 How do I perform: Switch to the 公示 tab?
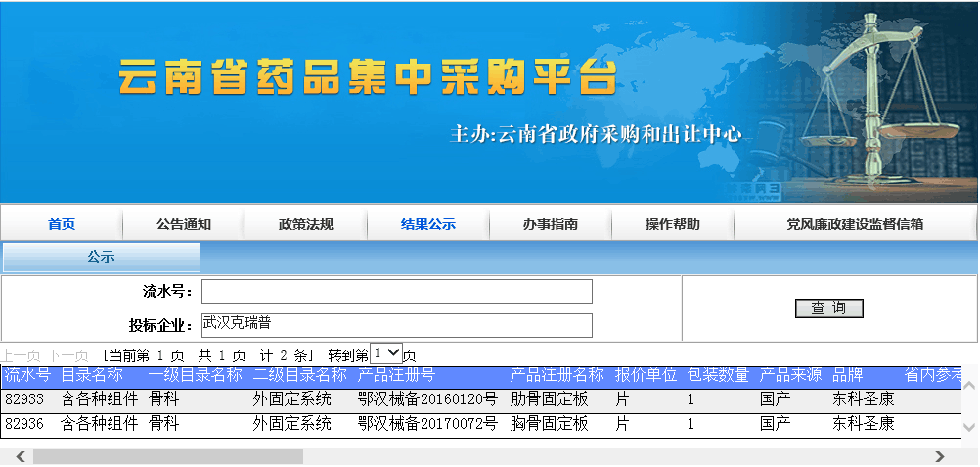click(101, 257)
